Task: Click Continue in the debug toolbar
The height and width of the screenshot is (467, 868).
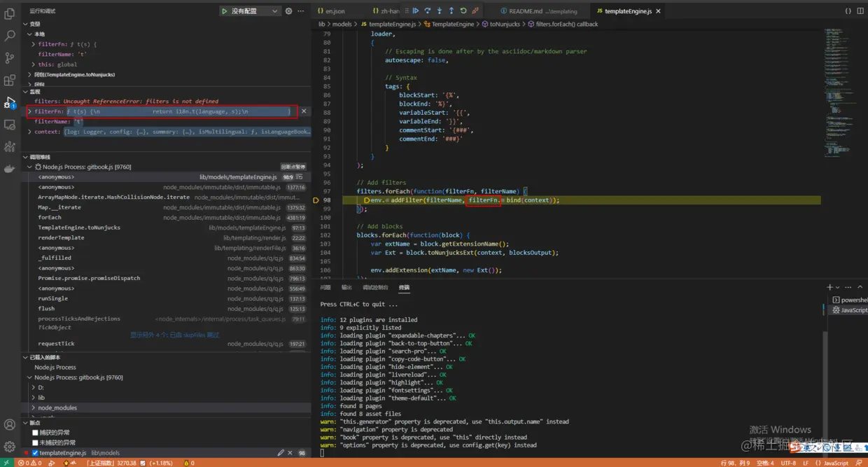Action: pyautogui.click(x=415, y=11)
